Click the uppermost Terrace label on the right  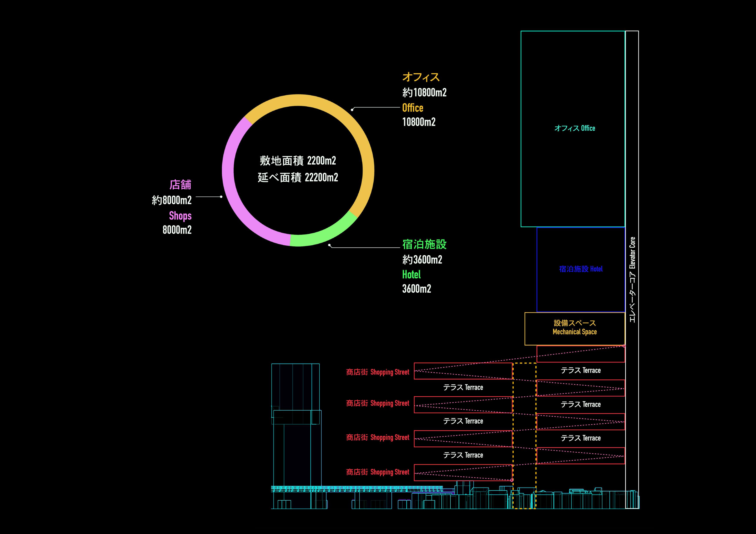tap(581, 371)
